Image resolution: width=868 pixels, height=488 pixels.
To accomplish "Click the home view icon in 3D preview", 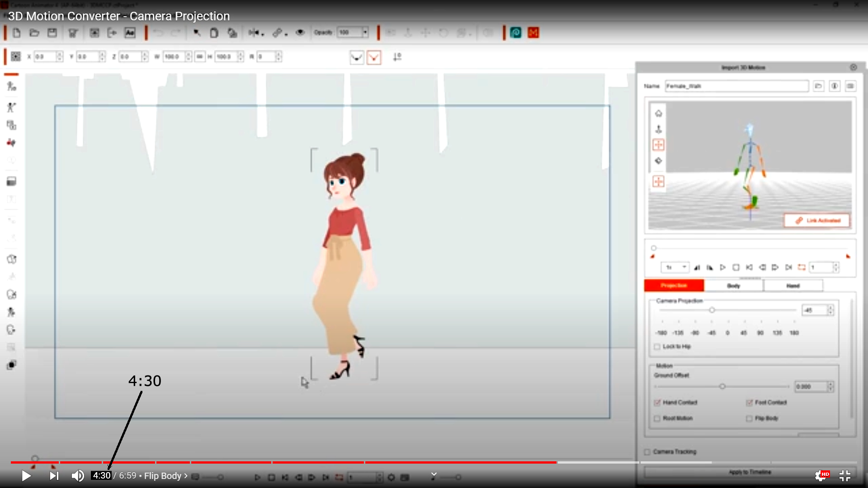I will pos(658,113).
